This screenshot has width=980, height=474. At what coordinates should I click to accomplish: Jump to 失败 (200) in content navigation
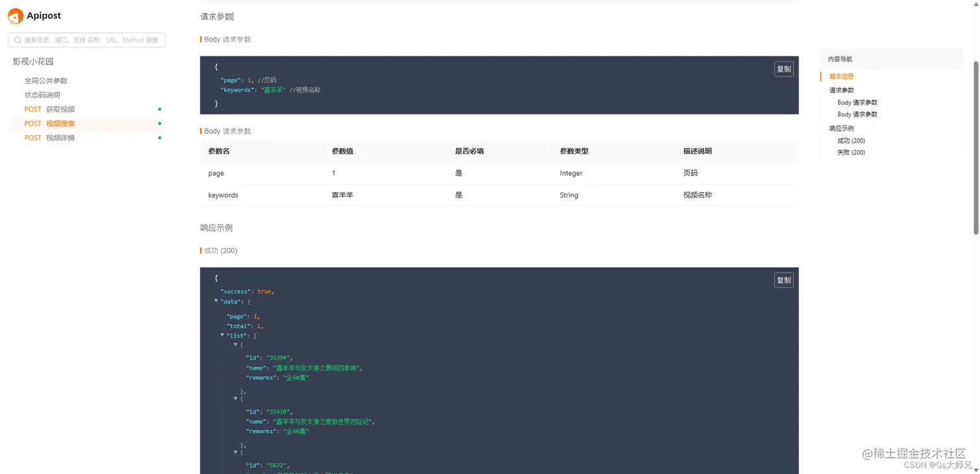click(851, 153)
